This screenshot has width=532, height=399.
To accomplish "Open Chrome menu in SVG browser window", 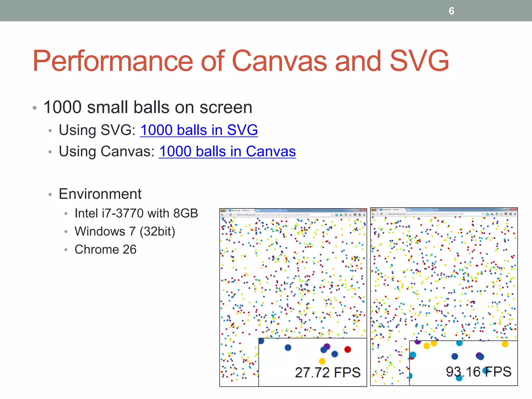I will (364, 215).
